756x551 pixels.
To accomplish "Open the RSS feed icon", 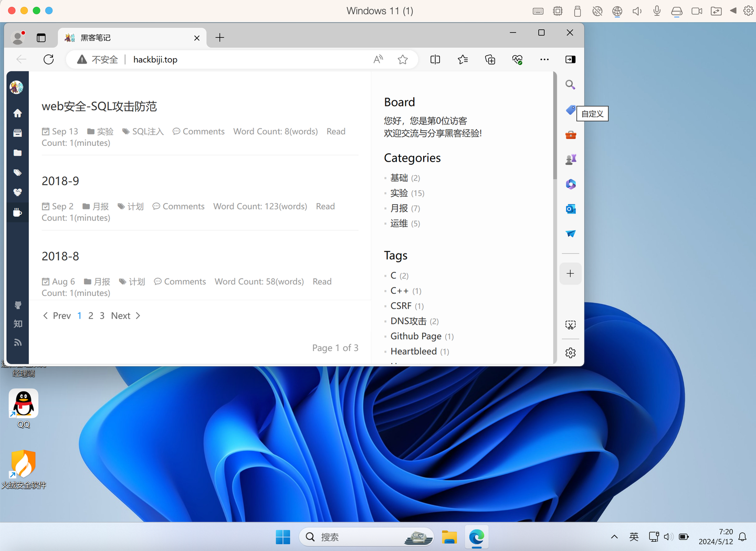I will pyautogui.click(x=17, y=342).
